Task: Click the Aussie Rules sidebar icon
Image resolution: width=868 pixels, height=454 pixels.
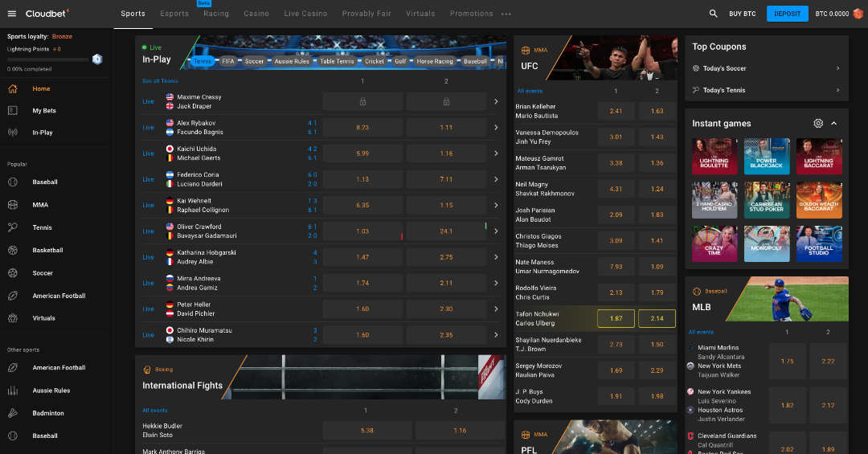Action: point(13,391)
